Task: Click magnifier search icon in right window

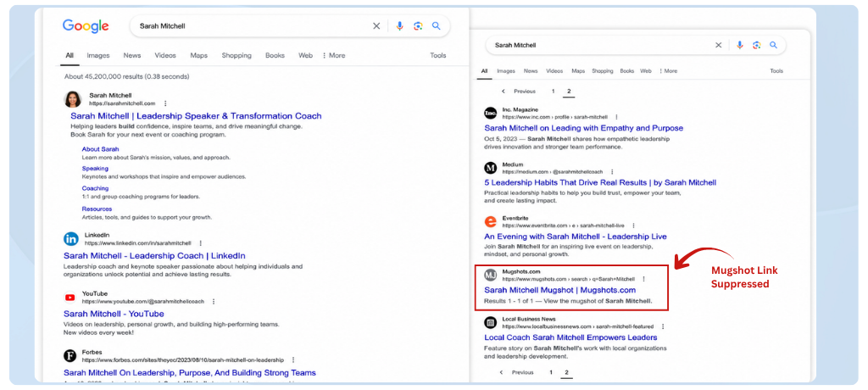Action: coord(773,46)
